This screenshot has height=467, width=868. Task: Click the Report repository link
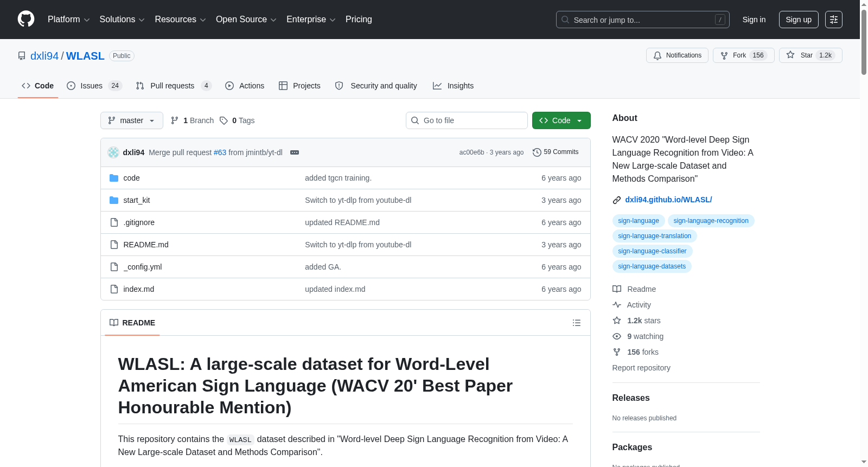pos(641,368)
